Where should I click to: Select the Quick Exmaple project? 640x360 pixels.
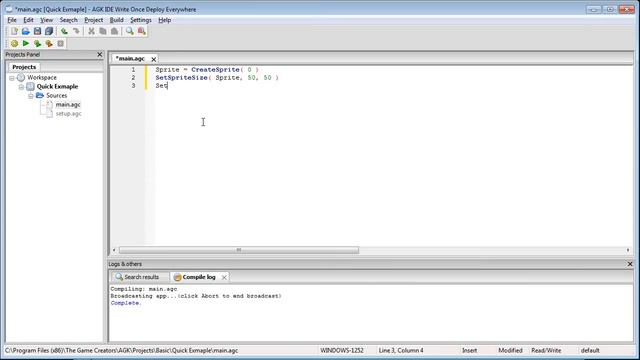tap(57, 87)
